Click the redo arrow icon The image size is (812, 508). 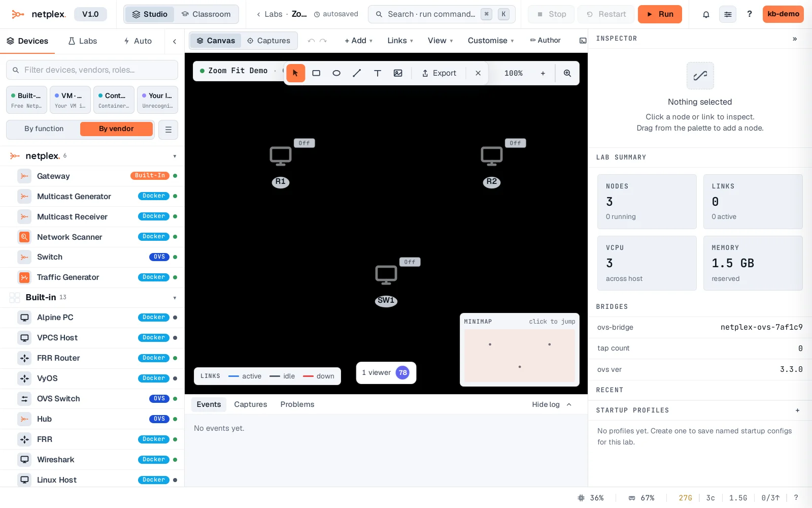[x=323, y=41]
